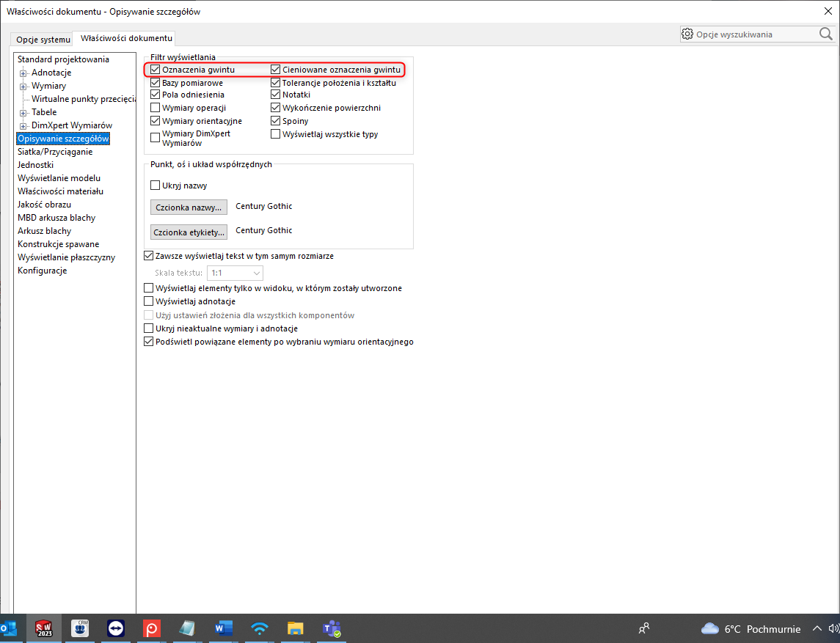Open TeamViewer from the taskbar

coord(116,628)
